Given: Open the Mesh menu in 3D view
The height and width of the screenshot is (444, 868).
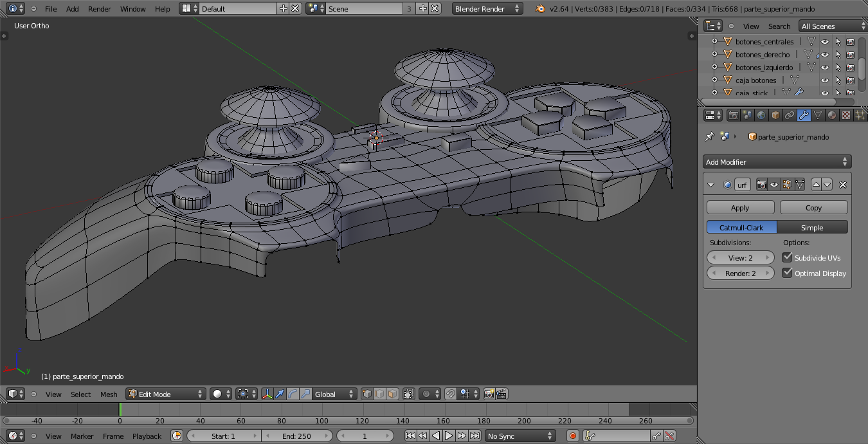Looking at the screenshot, I should coord(109,394).
